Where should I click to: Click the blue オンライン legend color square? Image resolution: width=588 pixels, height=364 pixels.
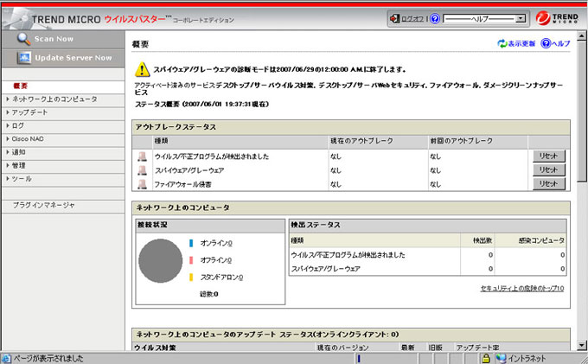point(190,243)
